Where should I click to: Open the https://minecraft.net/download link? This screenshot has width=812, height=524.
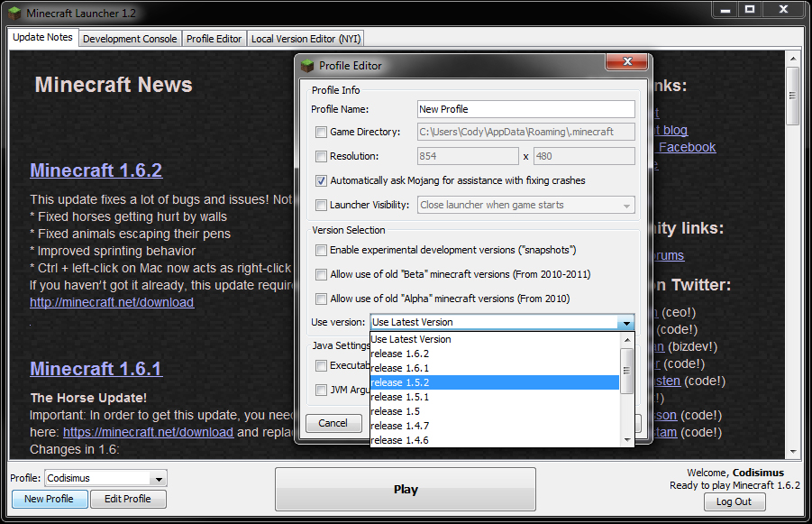coord(148,432)
